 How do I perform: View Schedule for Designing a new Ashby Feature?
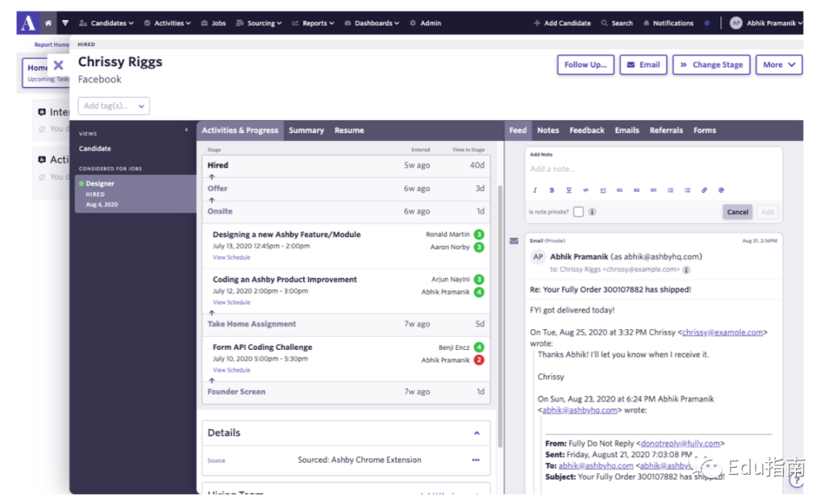click(x=231, y=257)
